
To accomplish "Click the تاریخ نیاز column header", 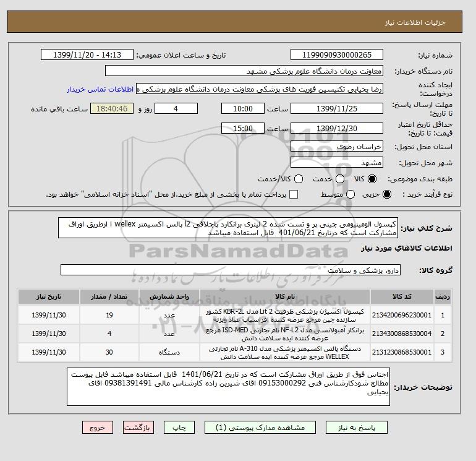I will (x=49, y=296).
